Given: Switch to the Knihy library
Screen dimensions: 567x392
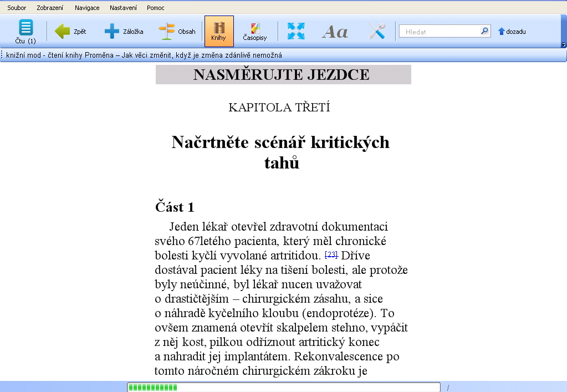Looking at the screenshot, I should [219, 32].
